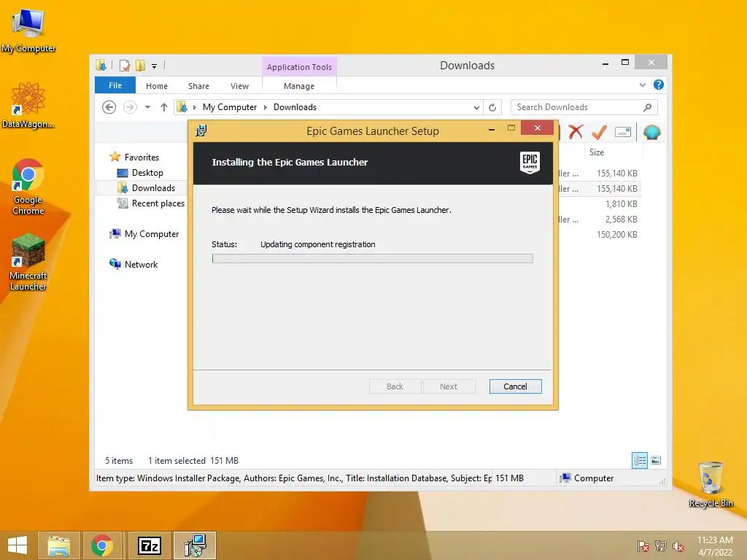Refresh the Downloads folder
The width and height of the screenshot is (747, 560).
click(x=492, y=108)
